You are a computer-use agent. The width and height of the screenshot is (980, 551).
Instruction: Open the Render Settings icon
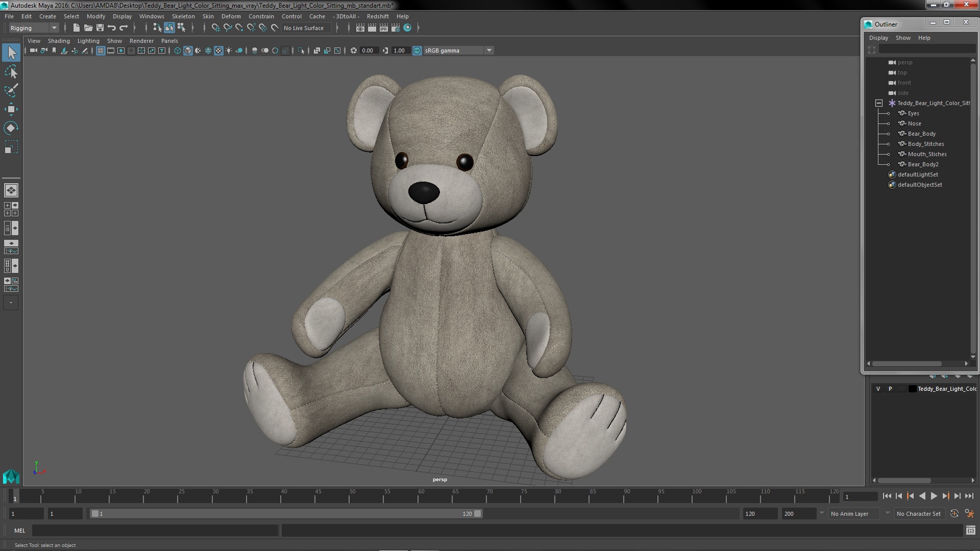396,28
